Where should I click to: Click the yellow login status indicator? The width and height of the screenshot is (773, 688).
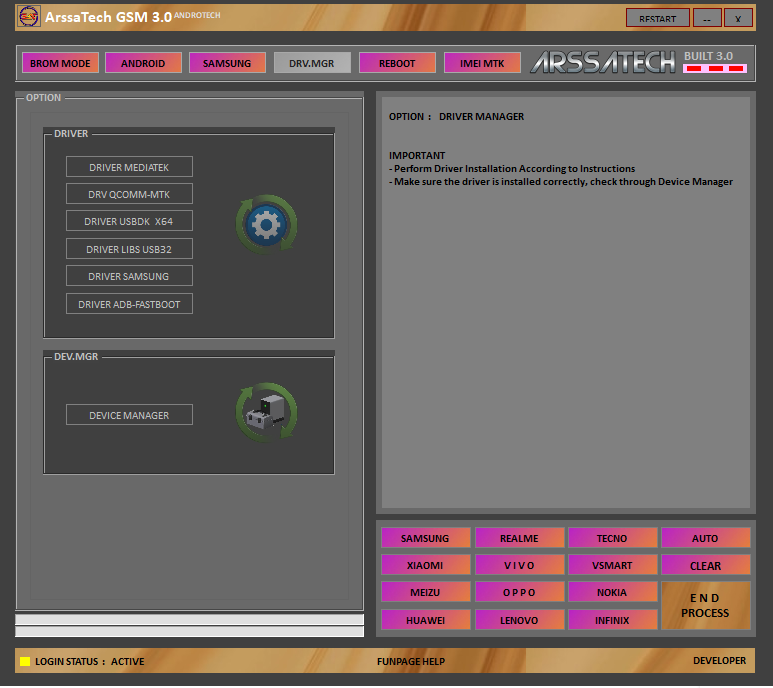click(25, 661)
